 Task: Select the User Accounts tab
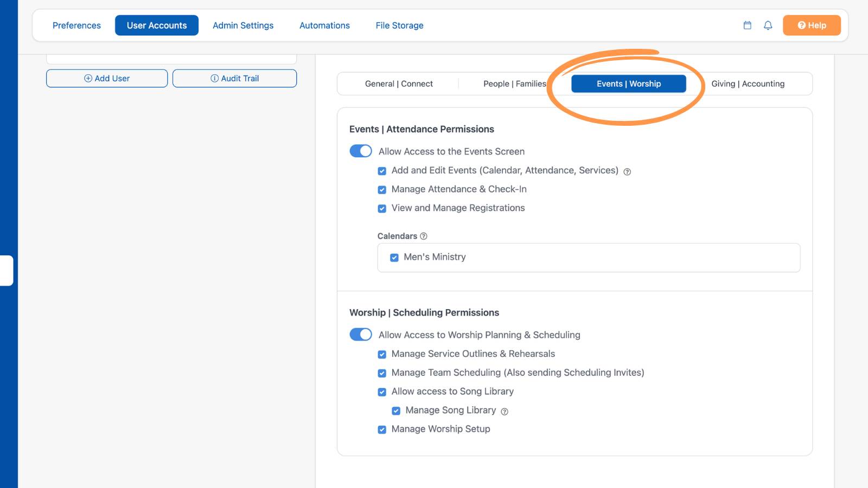157,25
